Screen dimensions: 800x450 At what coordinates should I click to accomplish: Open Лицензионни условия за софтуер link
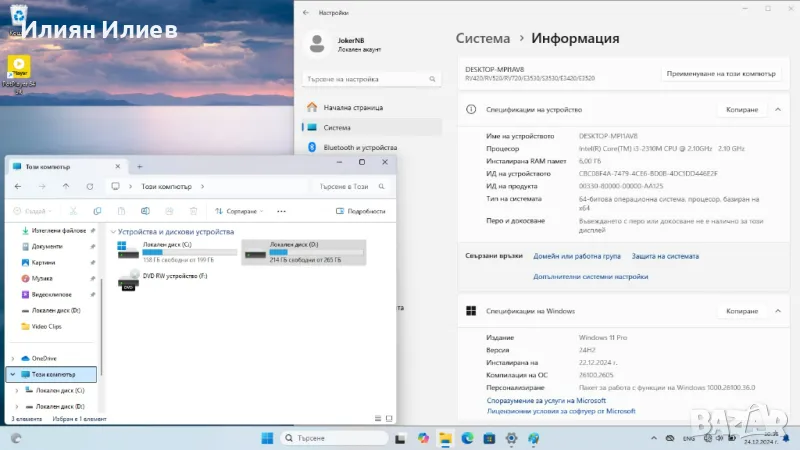[561, 411]
